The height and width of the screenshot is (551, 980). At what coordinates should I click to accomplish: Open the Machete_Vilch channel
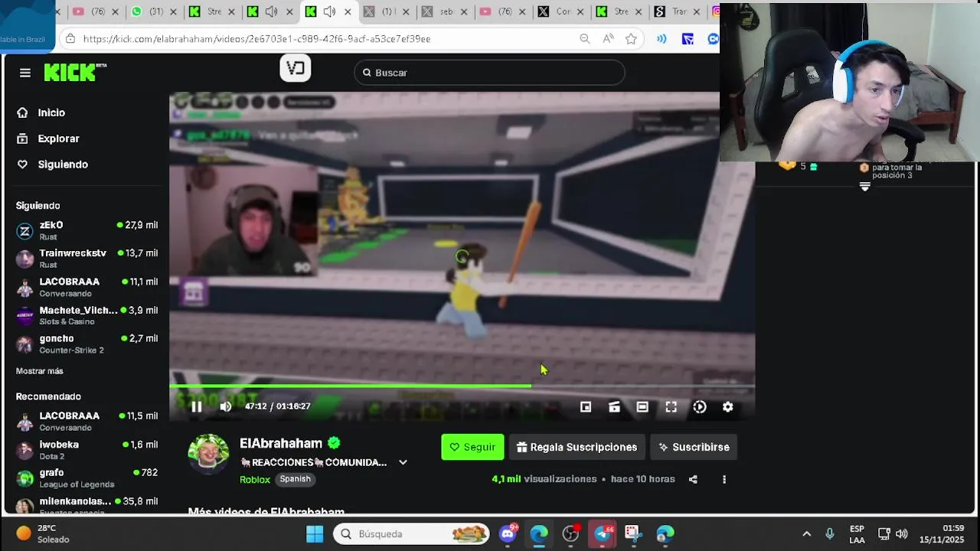tap(87, 315)
